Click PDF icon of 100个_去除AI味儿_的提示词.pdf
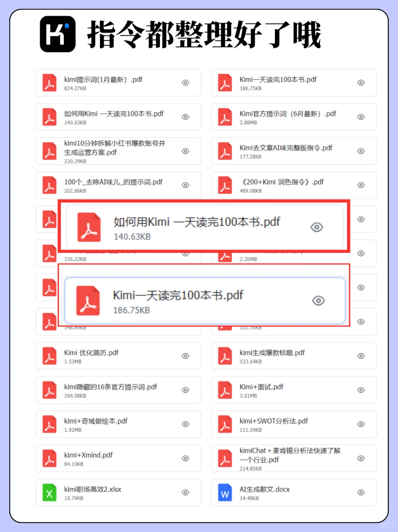 tap(49, 185)
